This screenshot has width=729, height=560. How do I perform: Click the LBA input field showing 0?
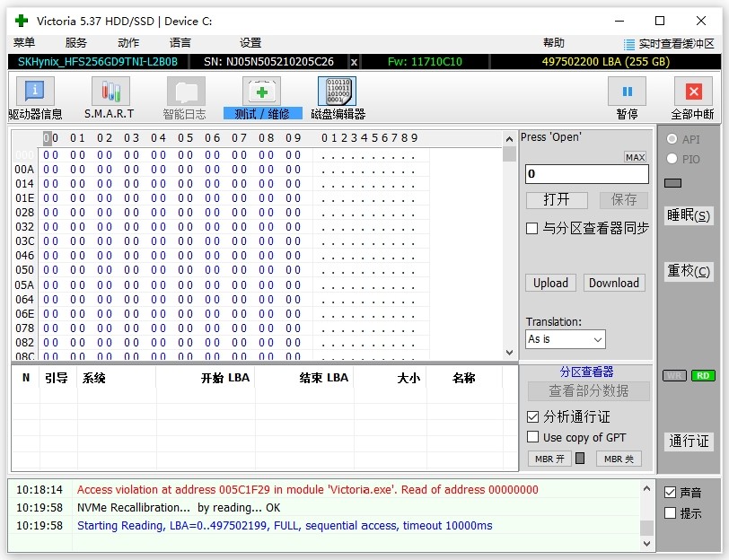(x=586, y=174)
